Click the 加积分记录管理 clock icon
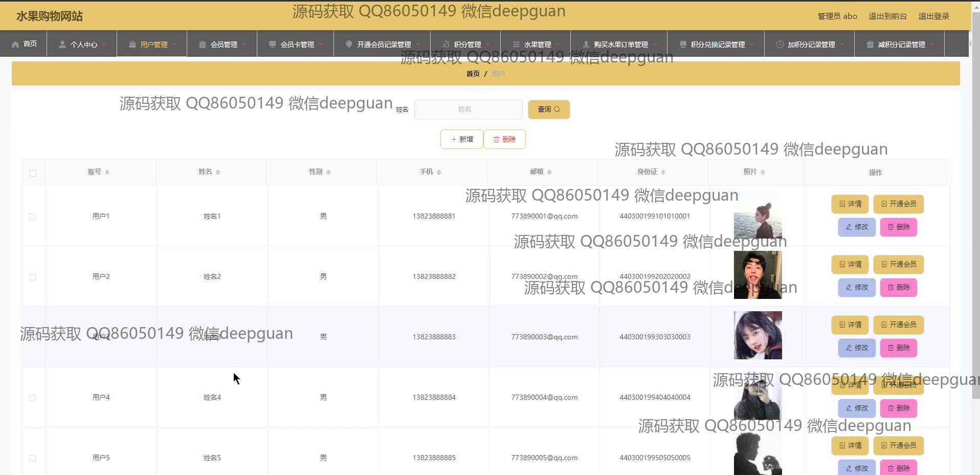Viewport: 980px width, 475px height. [779, 45]
